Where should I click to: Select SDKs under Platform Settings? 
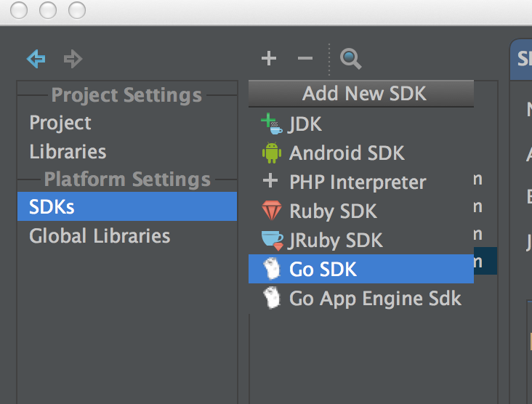(x=127, y=206)
